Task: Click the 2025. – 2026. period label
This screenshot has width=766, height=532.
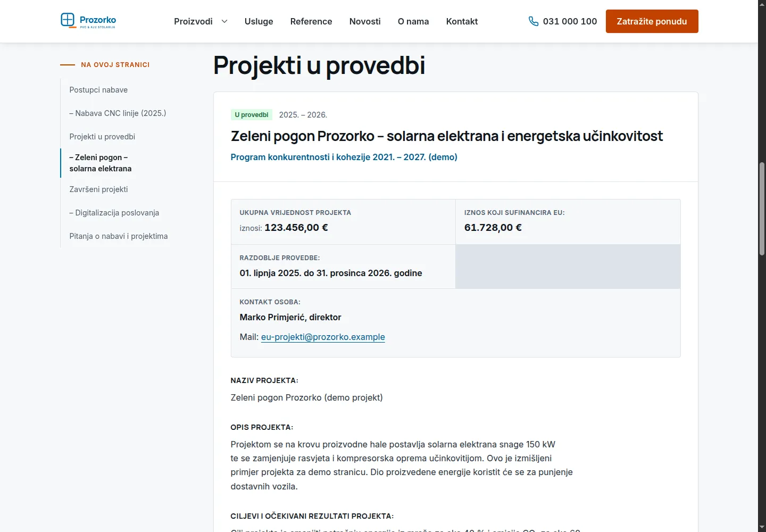Action: tap(303, 115)
